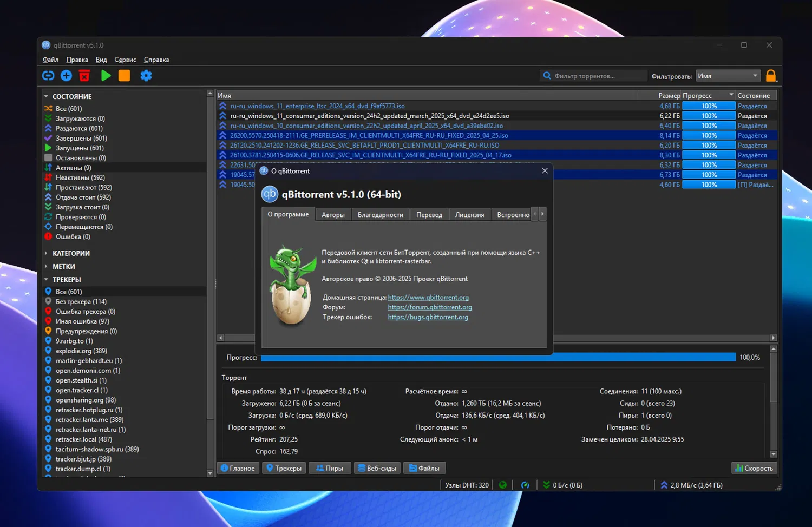This screenshot has height=527, width=812.
Task: Click the orange pin icon beside Предупреждения (0)
Action: [48, 331]
